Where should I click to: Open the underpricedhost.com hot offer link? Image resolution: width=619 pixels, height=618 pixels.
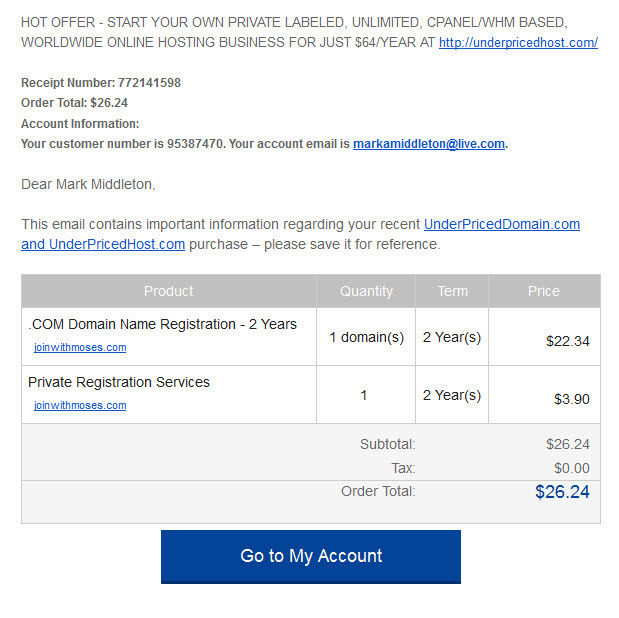click(x=518, y=42)
